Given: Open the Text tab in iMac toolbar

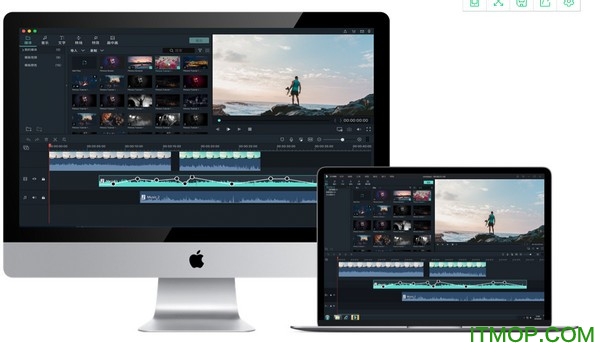Looking at the screenshot, I should (62, 40).
